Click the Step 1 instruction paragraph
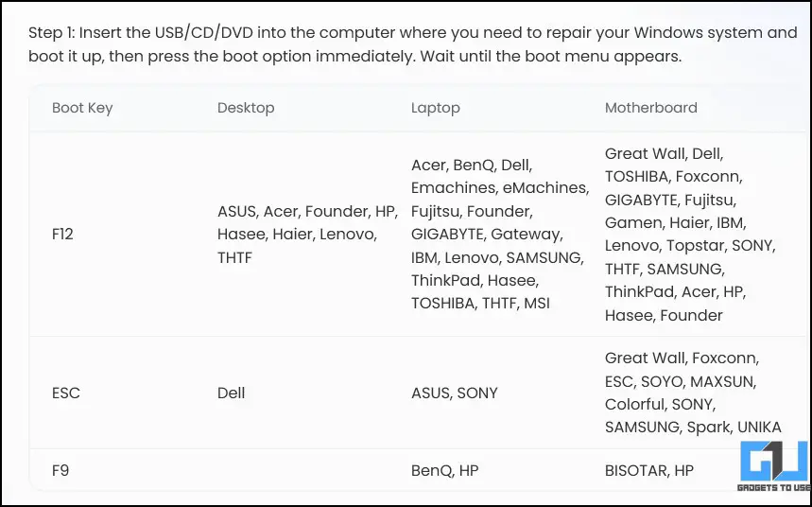The height and width of the screenshot is (507, 812). click(x=412, y=44)
